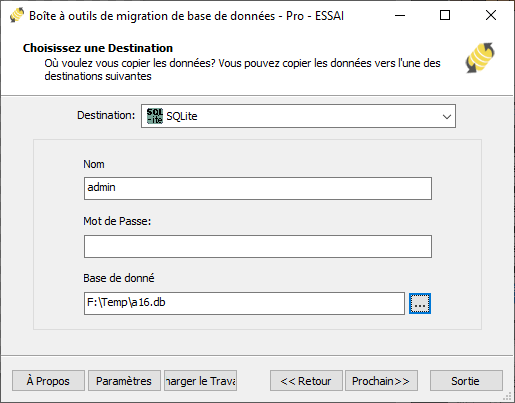Click the database migration logo in the header
Screen dimensions: 515x403
(480, 57)
